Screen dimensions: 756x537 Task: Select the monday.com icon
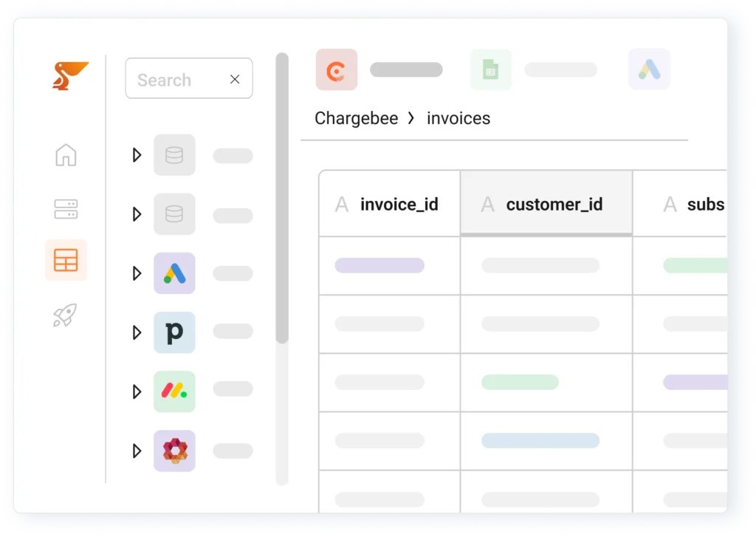(x=174, y=391)
